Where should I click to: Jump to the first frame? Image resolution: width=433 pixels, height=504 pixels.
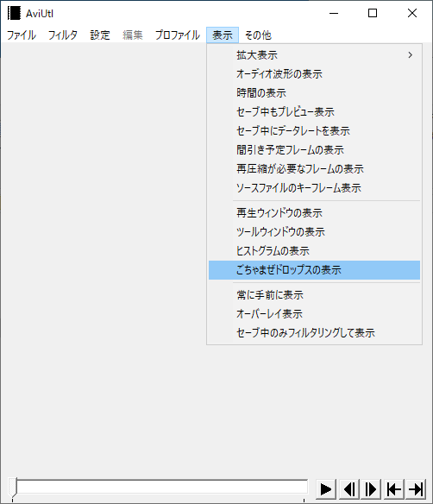394,489
